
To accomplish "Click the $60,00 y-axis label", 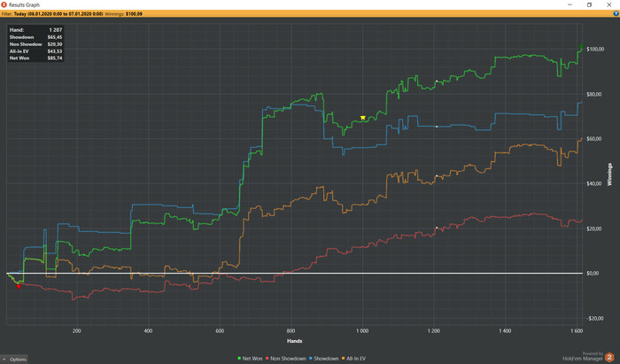I will coord(594,139).
